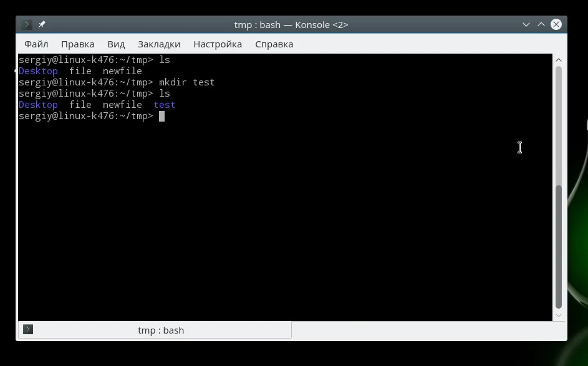Open the Вид menu
This screenshot has width=588, height=366.
[x=116, y=44]
